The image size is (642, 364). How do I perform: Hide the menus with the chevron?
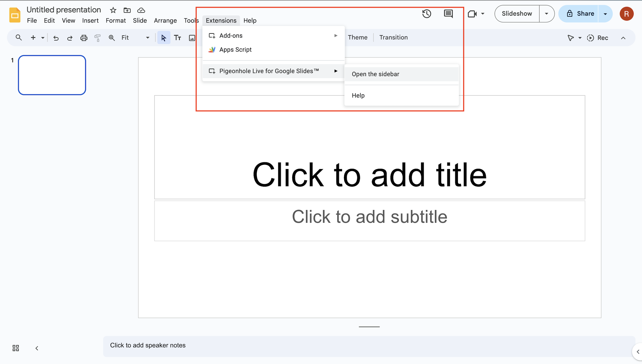coord(623,38)
